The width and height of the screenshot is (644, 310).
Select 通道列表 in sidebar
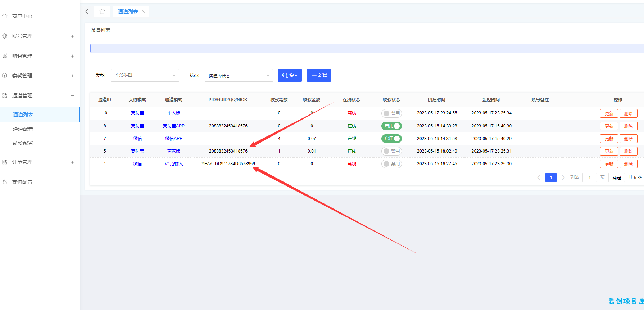[x=40, y=114]
